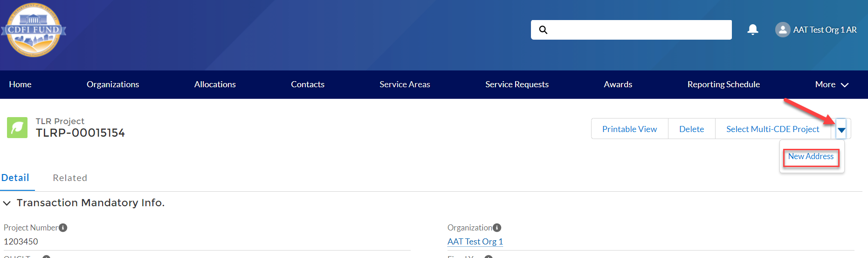Click info icon next to Organization
The width and height of the screenshot is (868, 258).
coord(497,228)
